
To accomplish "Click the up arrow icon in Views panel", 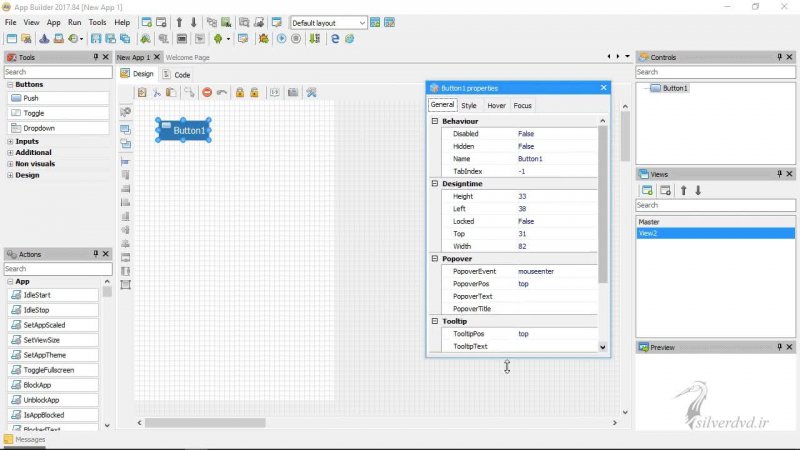I will point(684,190).
